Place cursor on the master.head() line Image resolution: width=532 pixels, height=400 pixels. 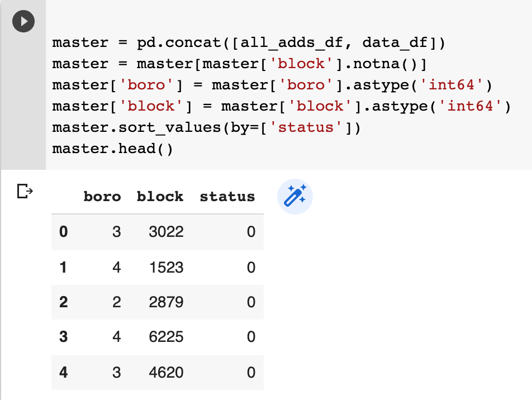click(113, 149)
